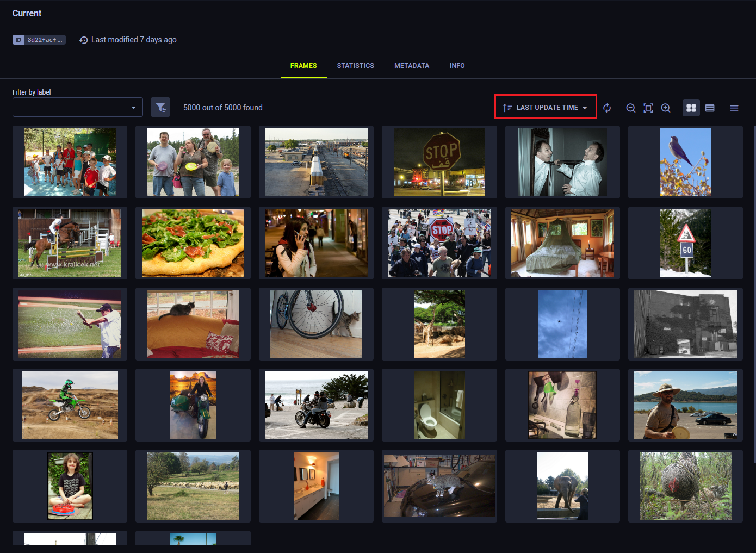Viewport: 756px width, 553px height.
Task: Click the history clock icon beside Last modified
Action: pyautogui.click(x=83, y=40)
